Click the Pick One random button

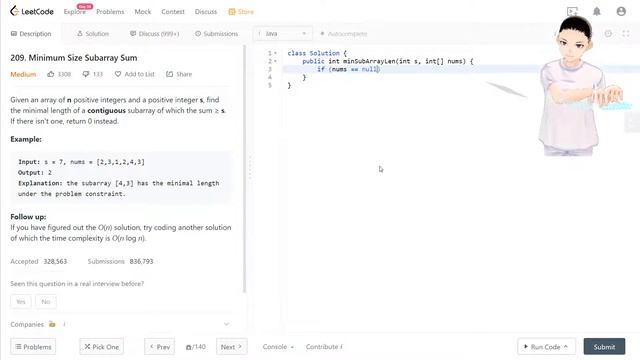pyautogui.click(x=101, y=347)
